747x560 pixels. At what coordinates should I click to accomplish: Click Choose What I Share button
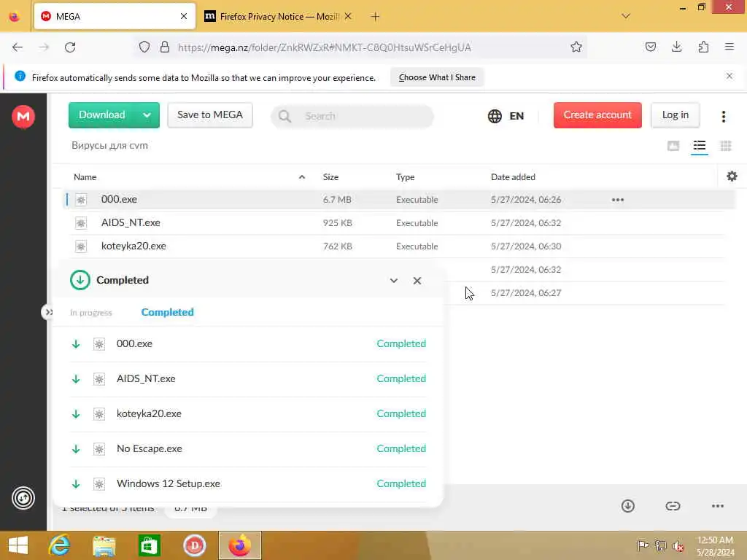tap(437, 77)
